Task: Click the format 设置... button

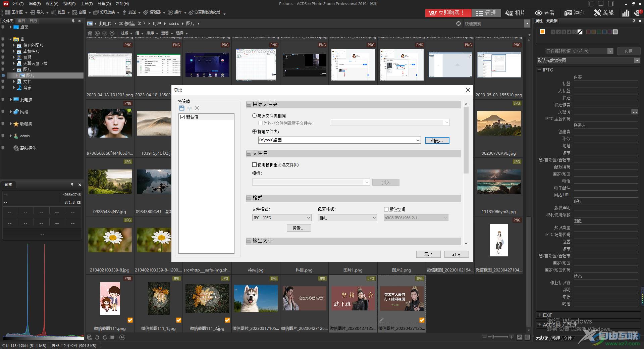Action: click(299, 228)
